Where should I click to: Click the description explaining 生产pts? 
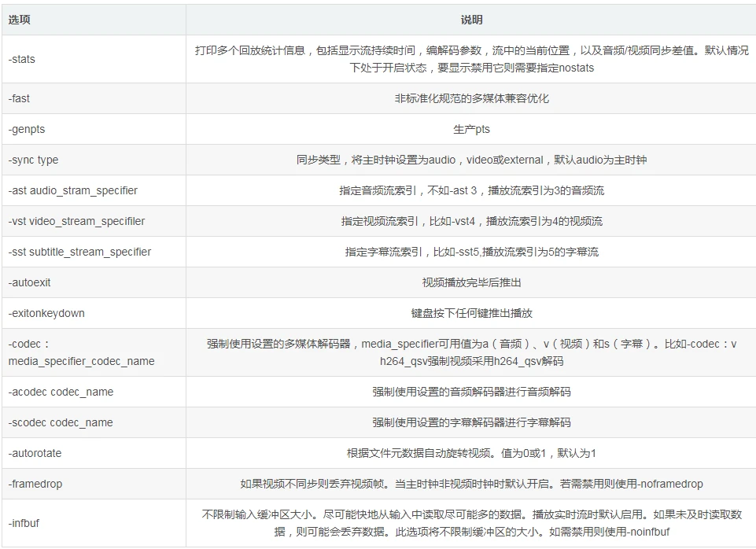tap(470, 129)
